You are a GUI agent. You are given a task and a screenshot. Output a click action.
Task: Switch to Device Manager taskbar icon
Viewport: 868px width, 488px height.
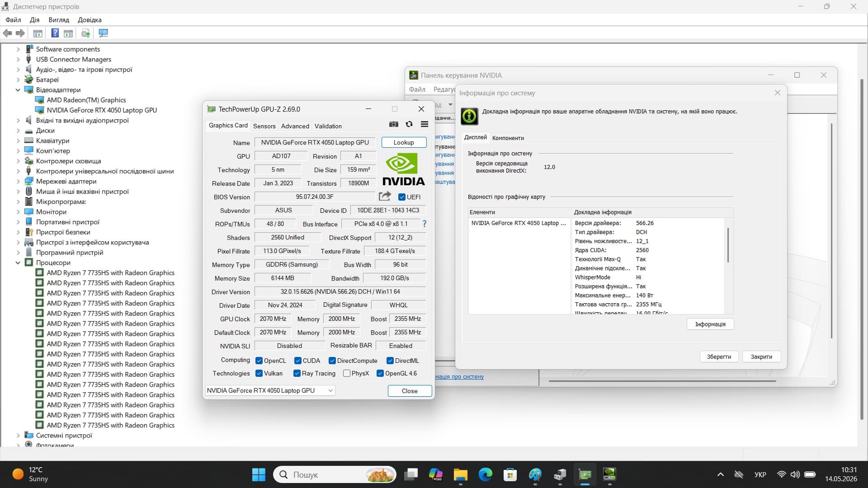click(x=560, y=474)
